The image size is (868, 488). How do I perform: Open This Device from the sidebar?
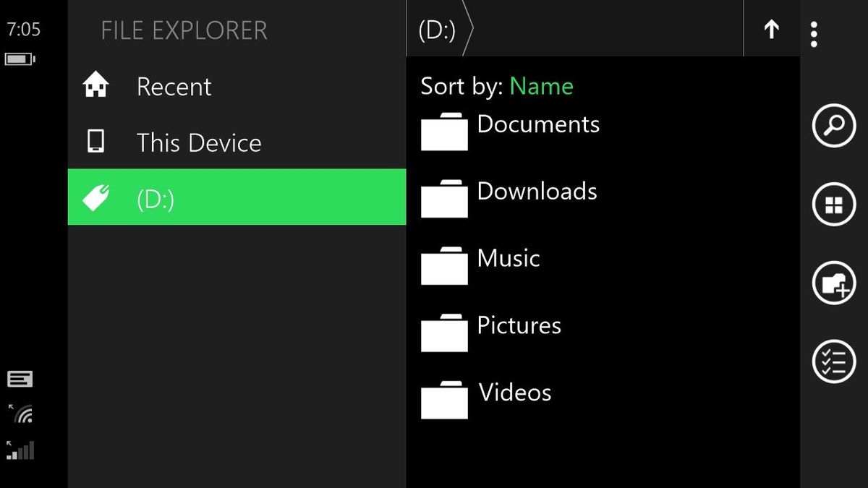pos(198,142)
